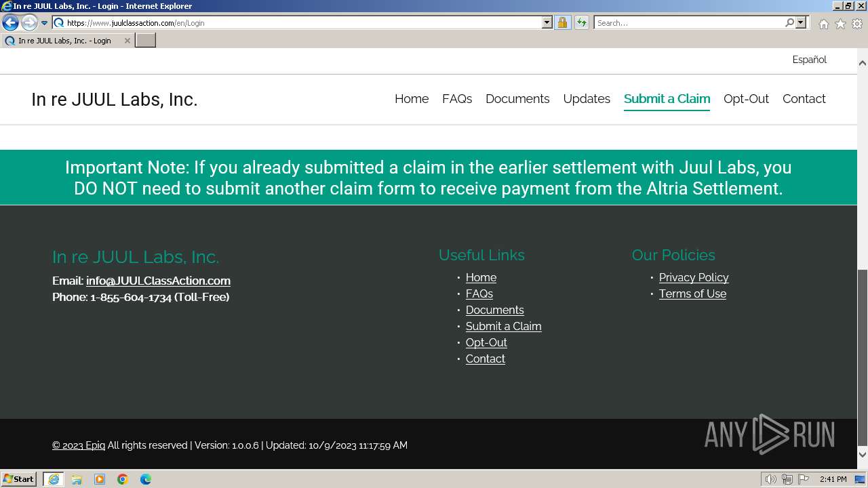Click the Internet Explorer taskbar icon
Image resolution: width=868 pixels, height=488 pixels.
pyautogui.click(x=54, y=479)
